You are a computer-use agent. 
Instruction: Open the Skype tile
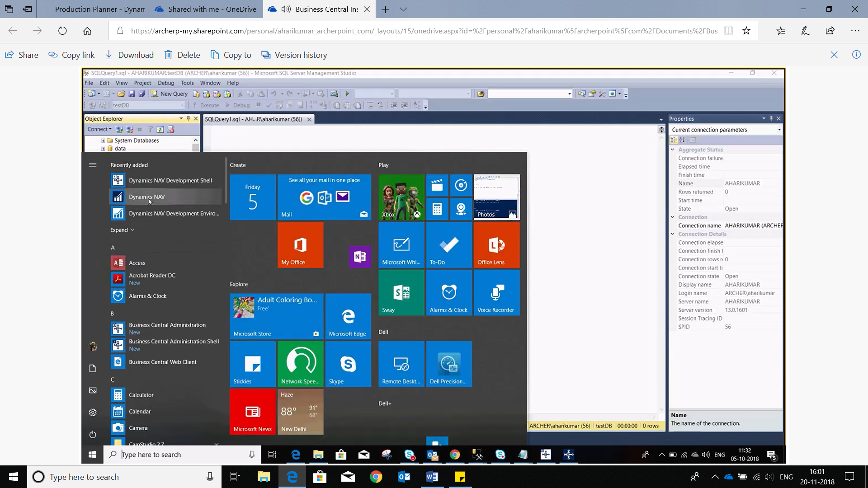coord(348,364)
